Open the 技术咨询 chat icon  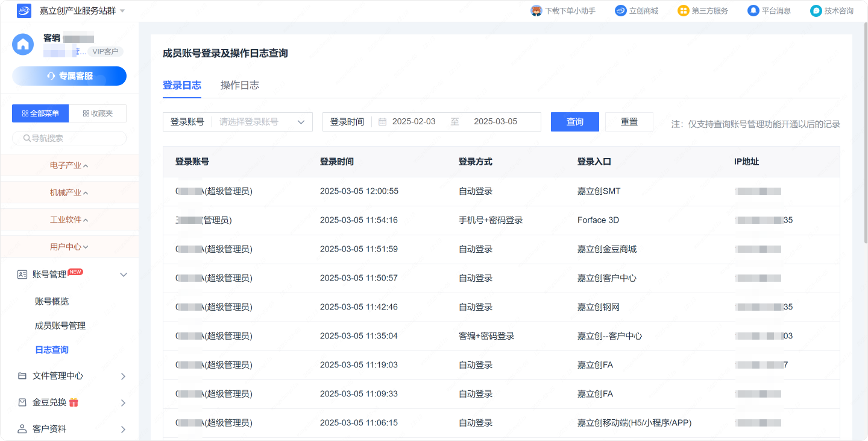[x=816, y=11]
